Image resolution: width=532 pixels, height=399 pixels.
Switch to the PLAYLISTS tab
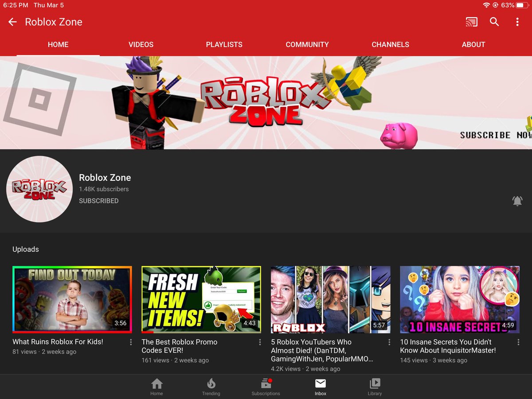(x=224, y=45)
